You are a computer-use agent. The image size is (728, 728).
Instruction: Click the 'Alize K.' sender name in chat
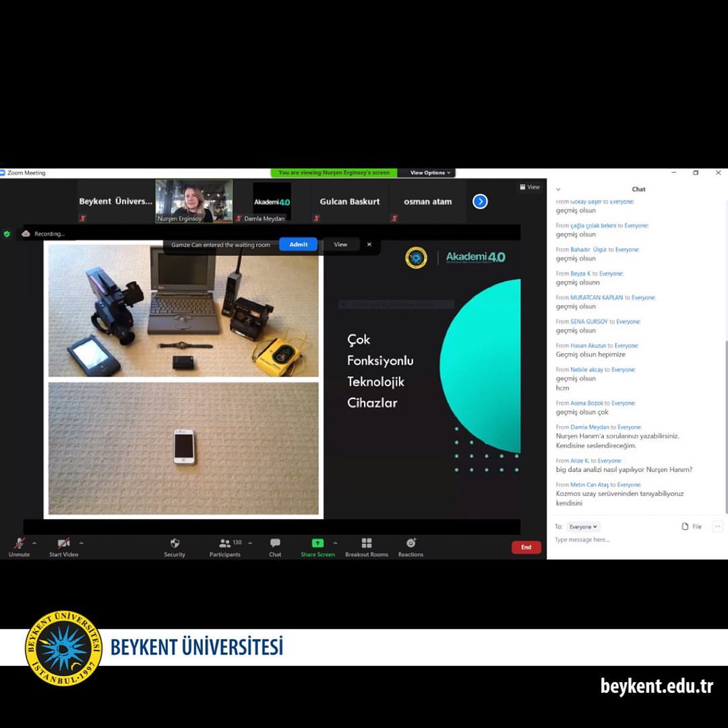(x=580, y=460)
